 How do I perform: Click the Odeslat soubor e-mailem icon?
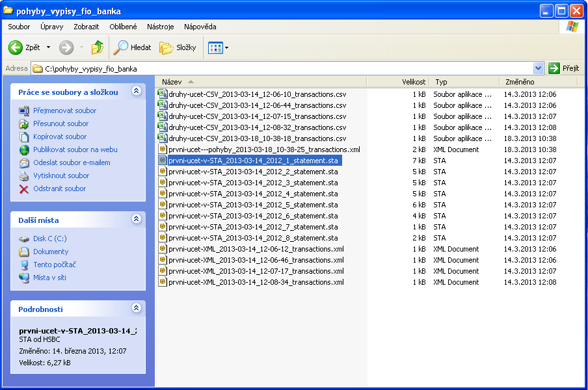(x=24, y=162)
